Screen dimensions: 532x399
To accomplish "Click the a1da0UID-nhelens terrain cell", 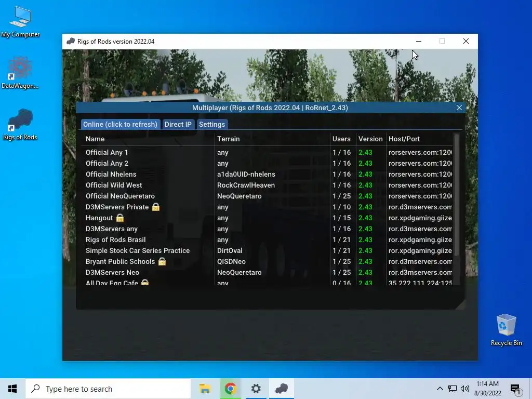I will (246, 174).
